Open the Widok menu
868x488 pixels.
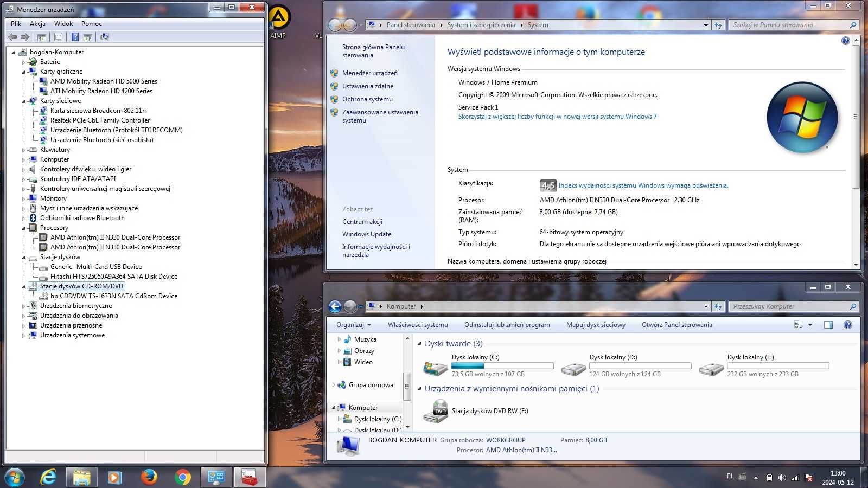point(63,24)
